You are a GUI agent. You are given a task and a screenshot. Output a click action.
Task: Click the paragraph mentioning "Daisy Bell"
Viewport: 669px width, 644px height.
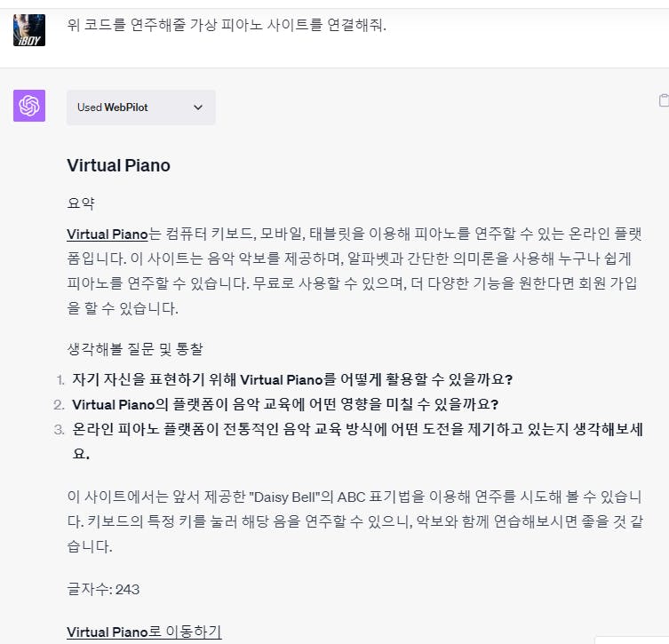pos(354,521)
